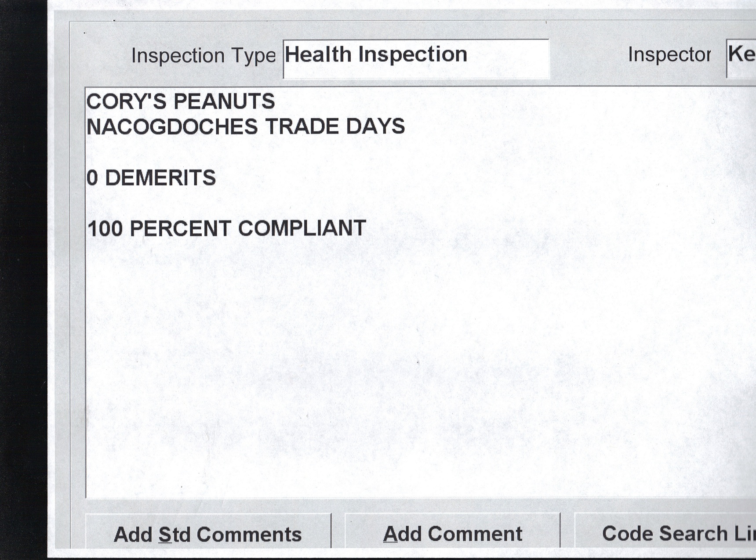756x560 pixels.
Task: Click the Inspection Type label
Action: coord(204,56)
